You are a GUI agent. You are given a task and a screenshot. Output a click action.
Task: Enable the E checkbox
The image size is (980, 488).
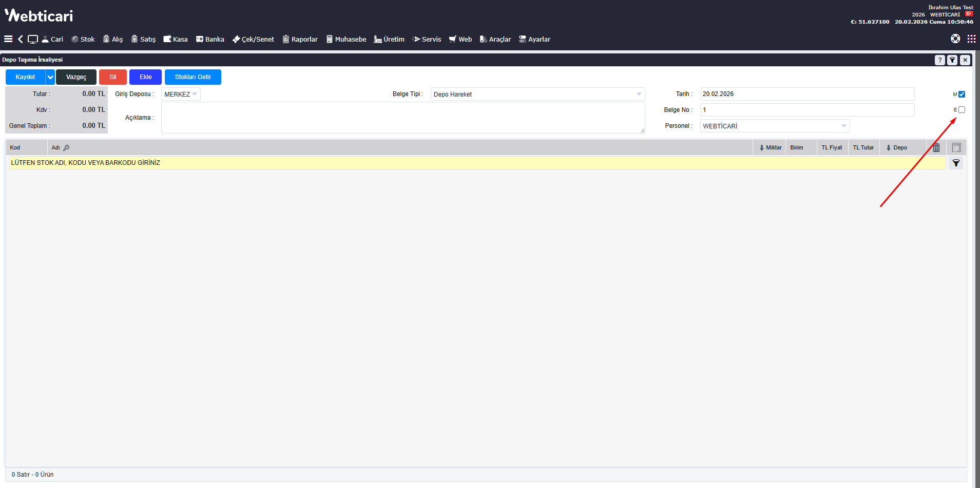pos(962,110)
